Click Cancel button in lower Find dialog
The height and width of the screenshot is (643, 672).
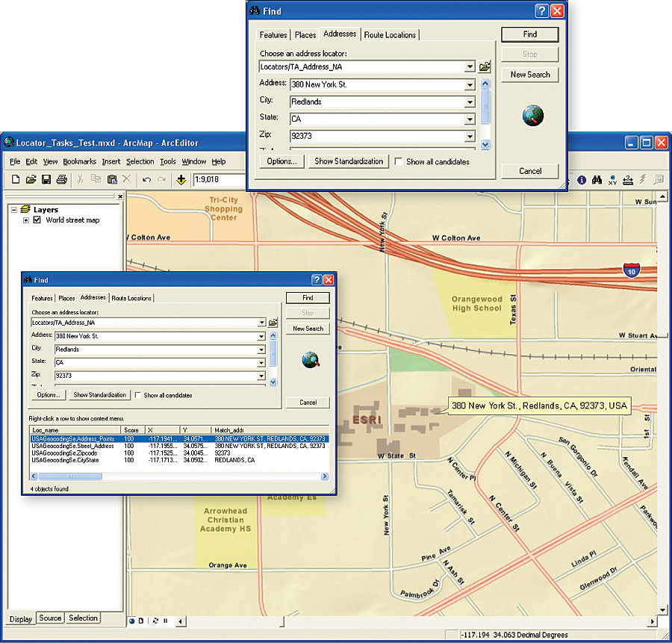click(308, 403)
